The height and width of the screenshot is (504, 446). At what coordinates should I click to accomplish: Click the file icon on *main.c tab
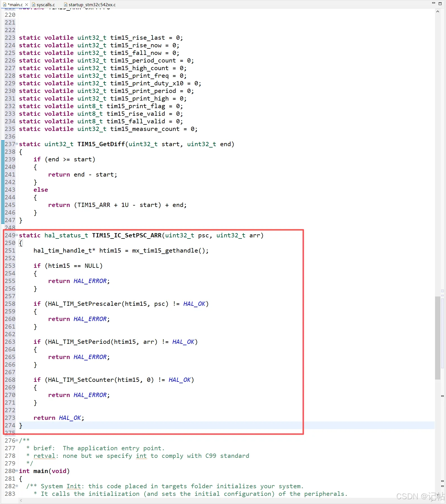[x=5, y=5]
